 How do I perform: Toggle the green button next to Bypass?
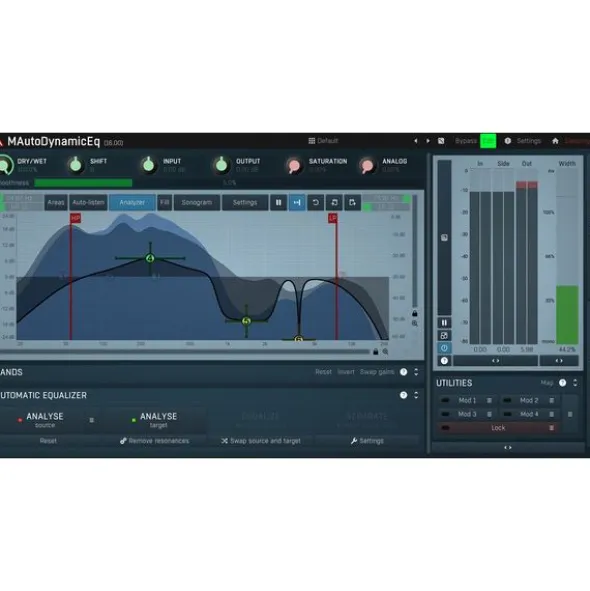point(488,141)
